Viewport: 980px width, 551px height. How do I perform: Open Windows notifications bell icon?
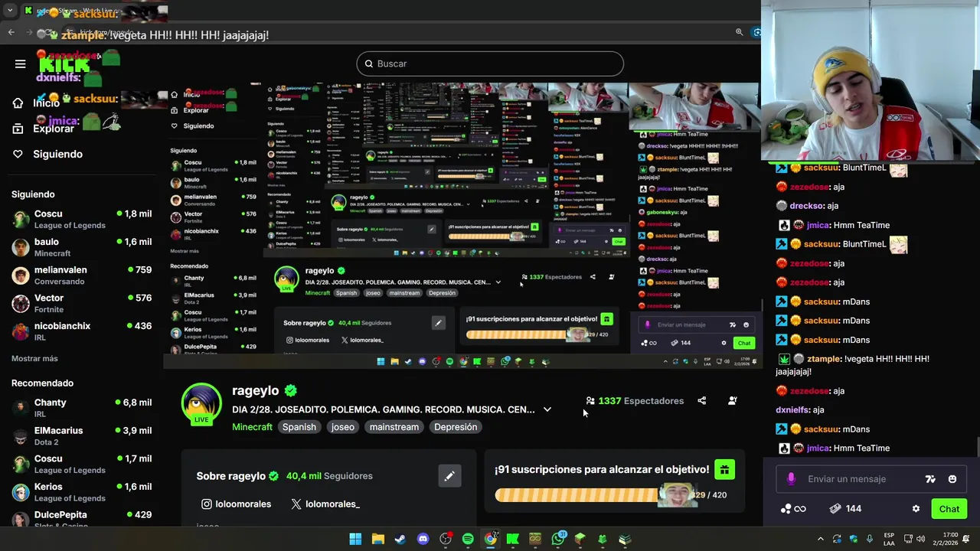point(966,539)
